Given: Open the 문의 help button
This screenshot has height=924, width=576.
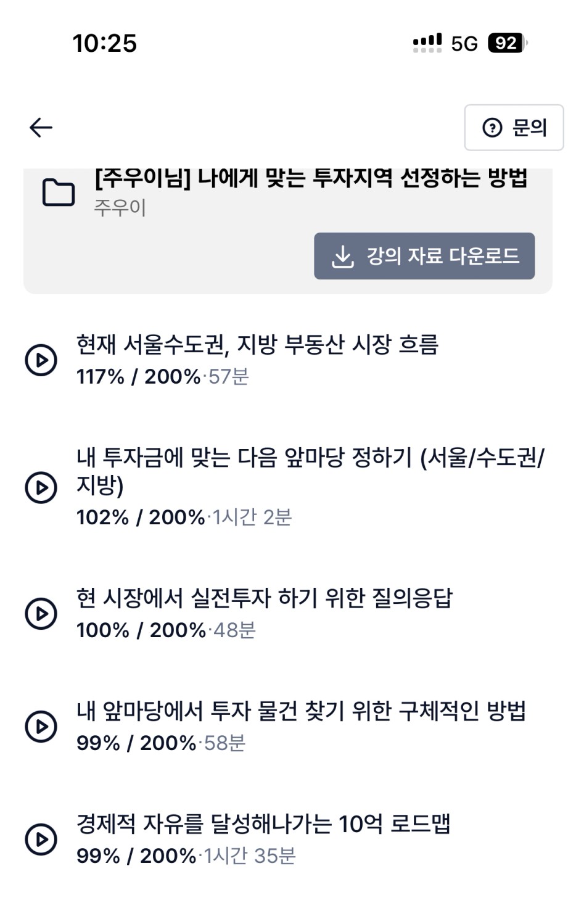Looking at the screenshot, I should pyautogui.click(x=514, y=128).
